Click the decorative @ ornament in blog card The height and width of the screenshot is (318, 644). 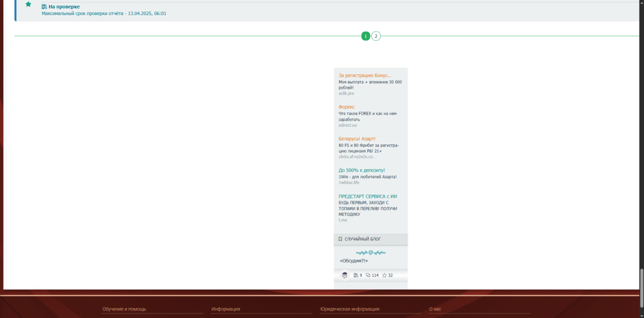(371, 253)
